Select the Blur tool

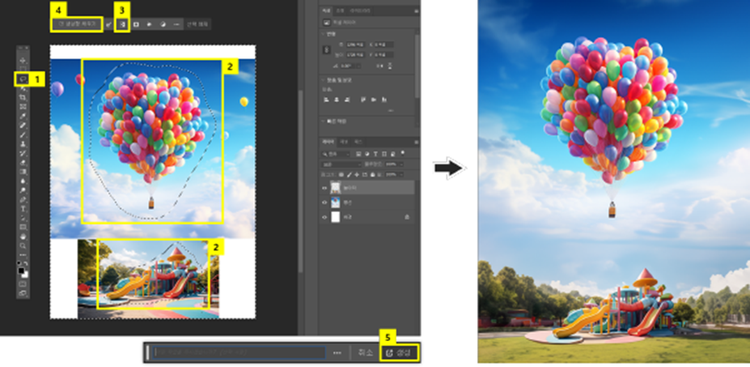pyautogui.click(x=23, y=181)
